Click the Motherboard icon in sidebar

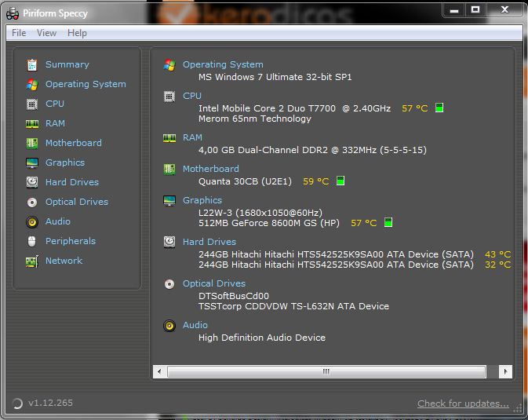(x=32, y=143)
